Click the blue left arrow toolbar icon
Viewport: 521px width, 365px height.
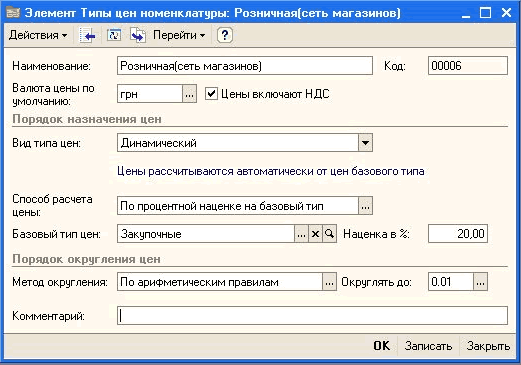pos(87,35)
